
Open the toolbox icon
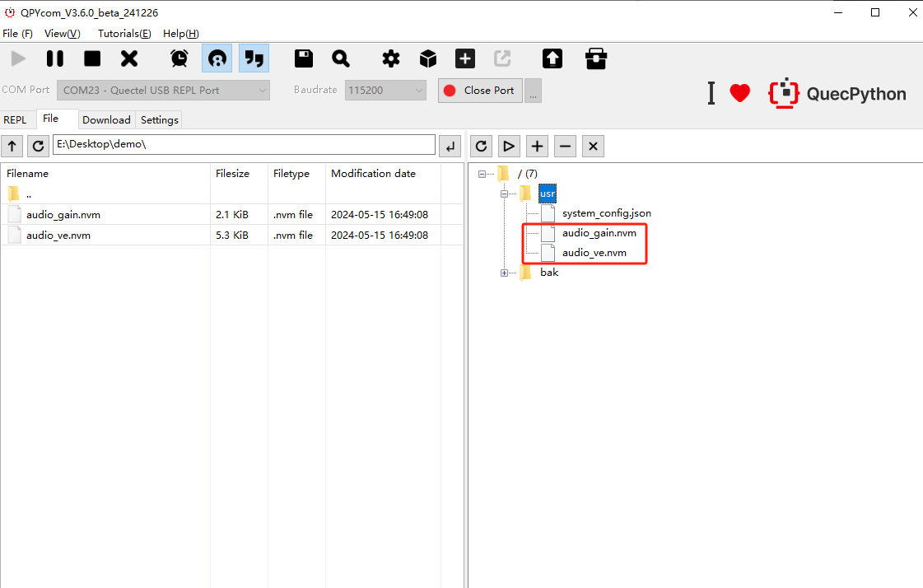595,58
